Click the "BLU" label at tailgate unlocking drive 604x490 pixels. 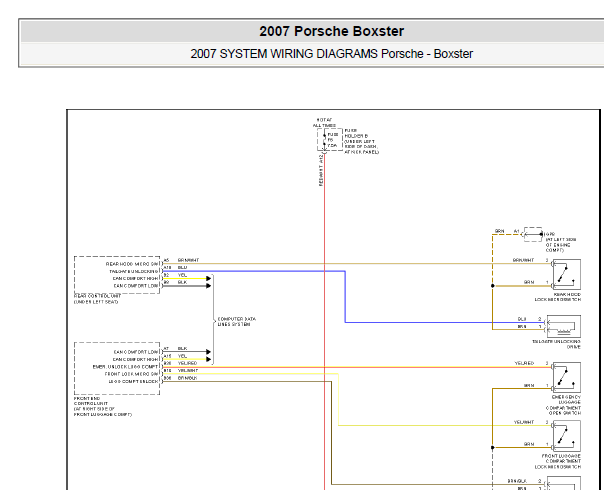pos(522,319)
